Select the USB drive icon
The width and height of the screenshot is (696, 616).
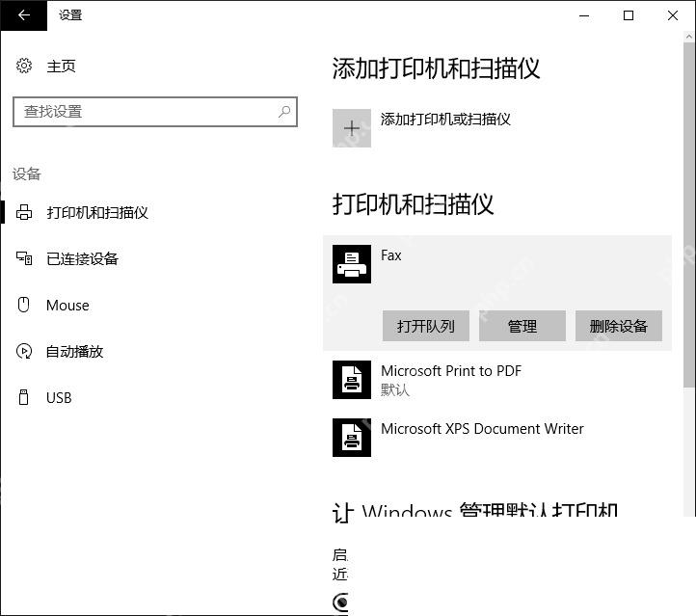[24, 397]
